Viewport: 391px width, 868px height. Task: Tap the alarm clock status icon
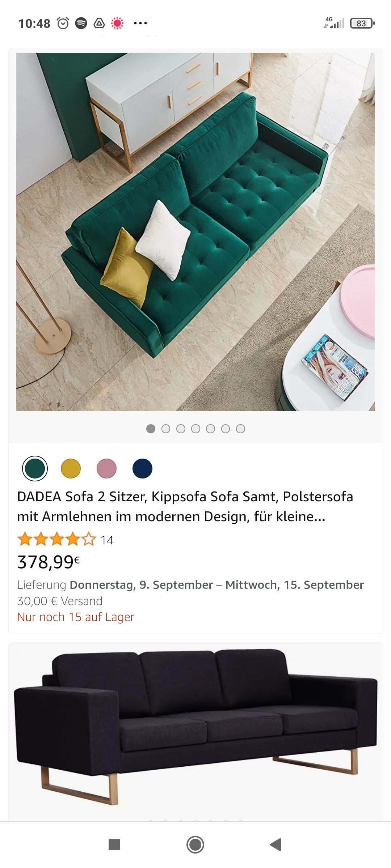pyautogui.click(x=63, y=23)
